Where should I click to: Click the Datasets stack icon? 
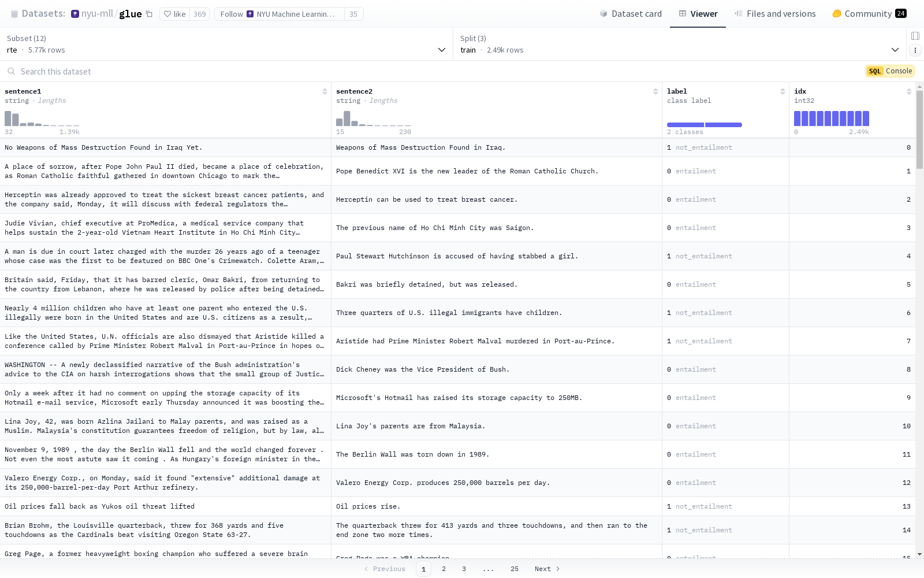pyautogui.click(x=14, y=14)
